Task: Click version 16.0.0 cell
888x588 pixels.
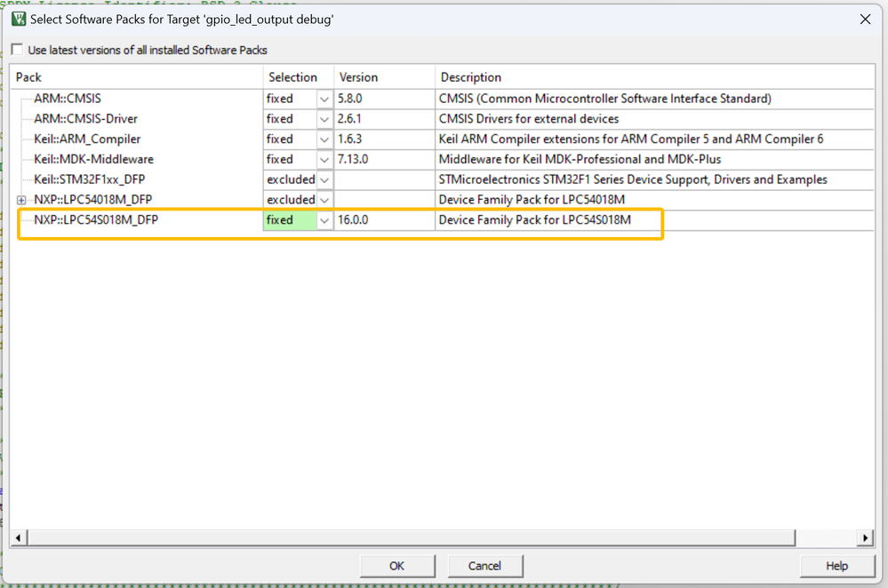Action: tap(385, 220)
